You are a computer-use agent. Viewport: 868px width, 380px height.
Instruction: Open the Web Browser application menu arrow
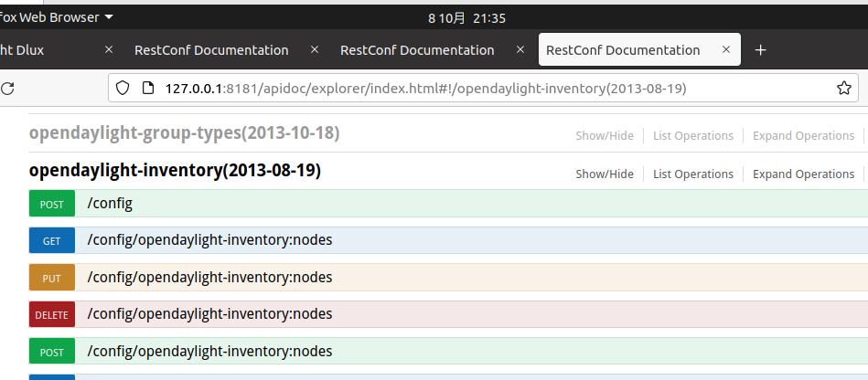110,17
